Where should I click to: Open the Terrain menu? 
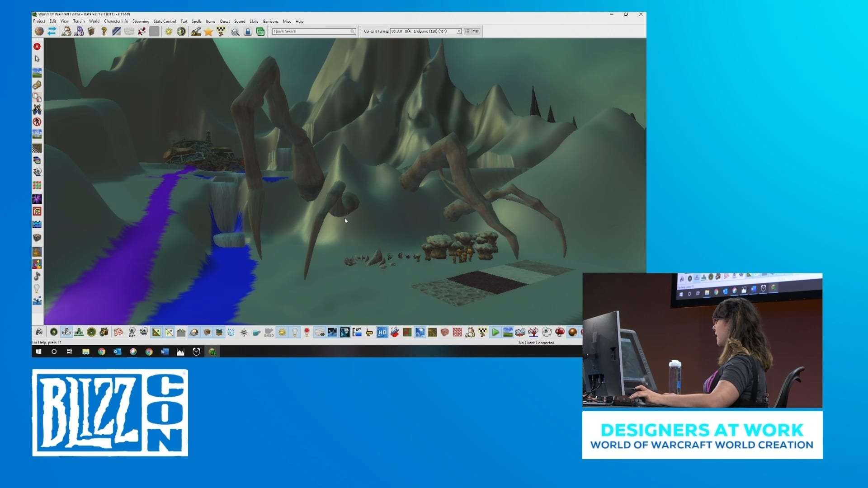(79, 21)
